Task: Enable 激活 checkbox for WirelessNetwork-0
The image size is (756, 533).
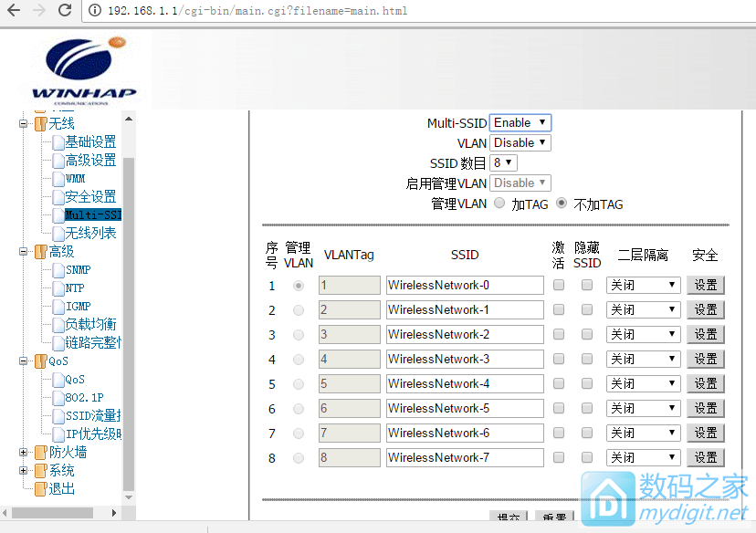Action: click(x=559, y=285)
